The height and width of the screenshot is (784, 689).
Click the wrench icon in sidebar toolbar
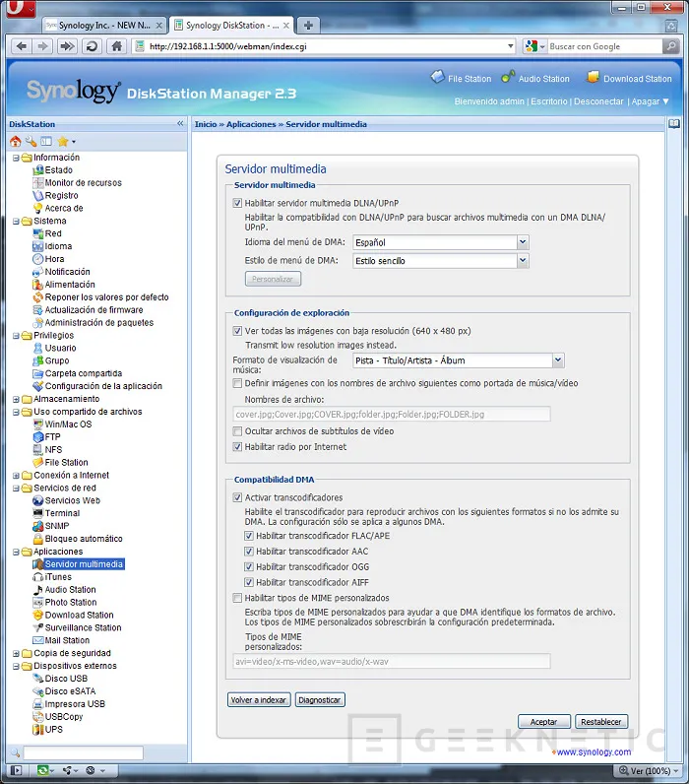(x=31, y=142)
